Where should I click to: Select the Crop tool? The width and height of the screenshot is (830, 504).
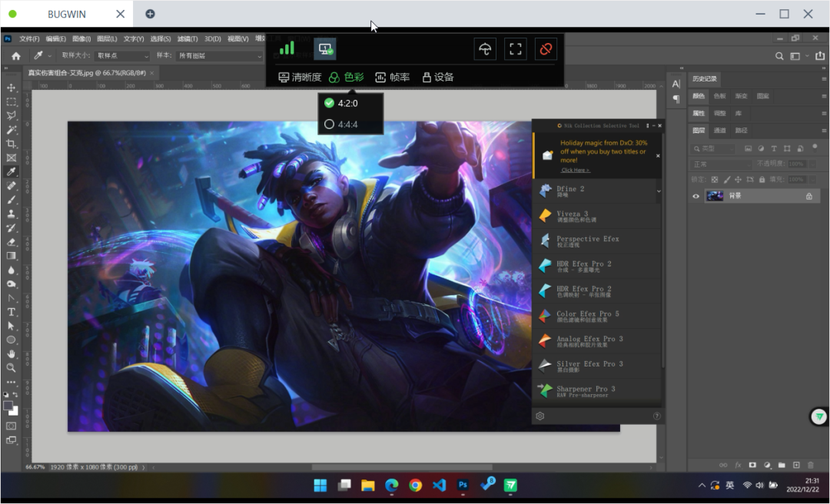coord(12,144)
